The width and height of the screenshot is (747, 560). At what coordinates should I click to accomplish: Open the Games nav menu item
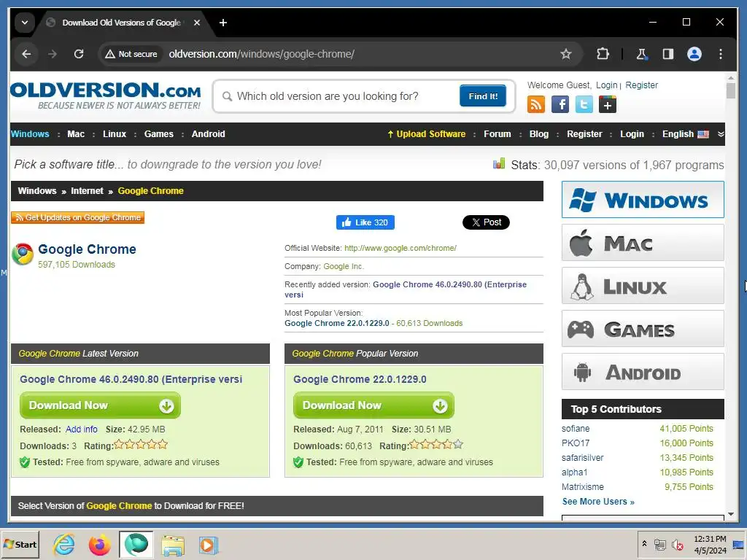[158, 134]
